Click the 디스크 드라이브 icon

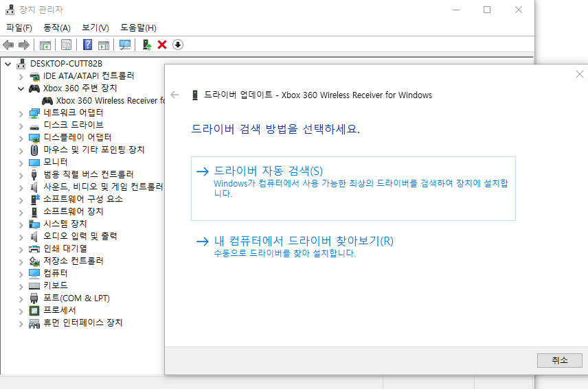coord(34,127)
